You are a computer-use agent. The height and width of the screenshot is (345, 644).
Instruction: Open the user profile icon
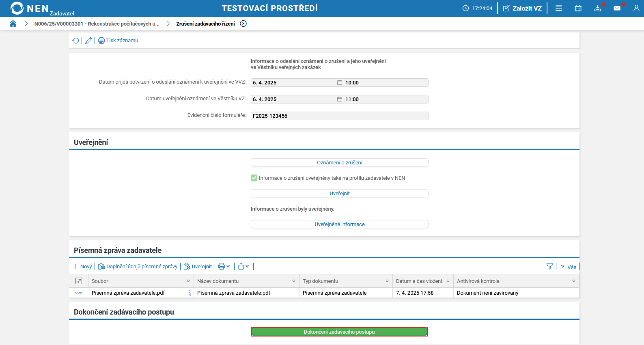(x=636, y=8)
